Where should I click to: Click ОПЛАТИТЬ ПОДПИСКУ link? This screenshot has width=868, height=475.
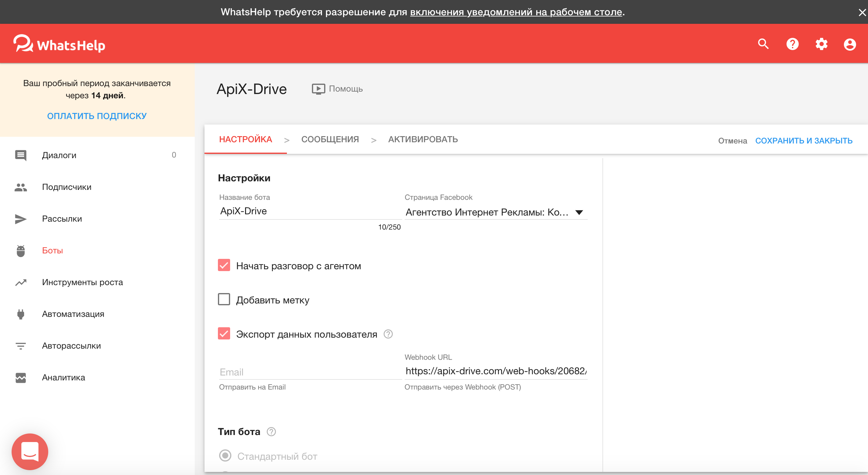click(97, 116)
